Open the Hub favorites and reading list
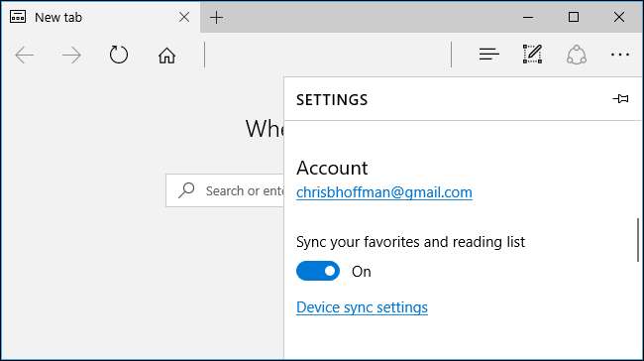 [x=488, y=54]
